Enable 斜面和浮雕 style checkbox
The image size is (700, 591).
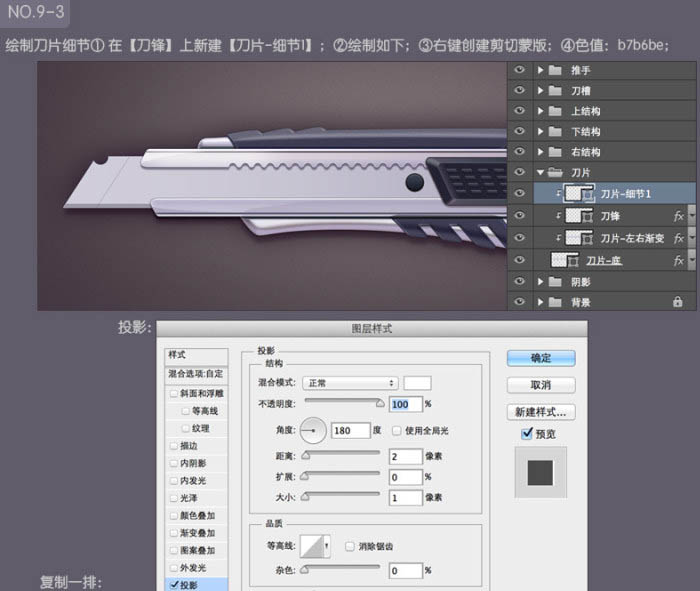coord(174,394)
